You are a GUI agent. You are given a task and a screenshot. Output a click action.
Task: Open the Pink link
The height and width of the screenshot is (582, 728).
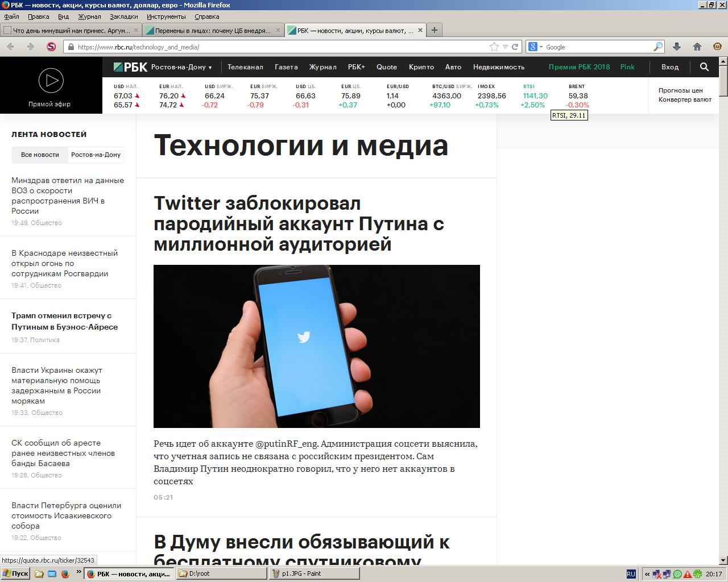[627, 67]
